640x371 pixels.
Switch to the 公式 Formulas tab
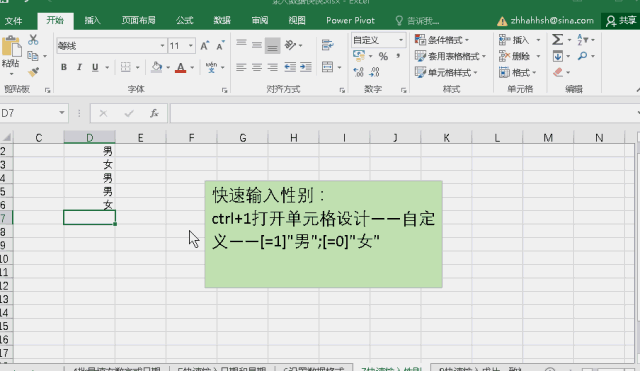184,20
